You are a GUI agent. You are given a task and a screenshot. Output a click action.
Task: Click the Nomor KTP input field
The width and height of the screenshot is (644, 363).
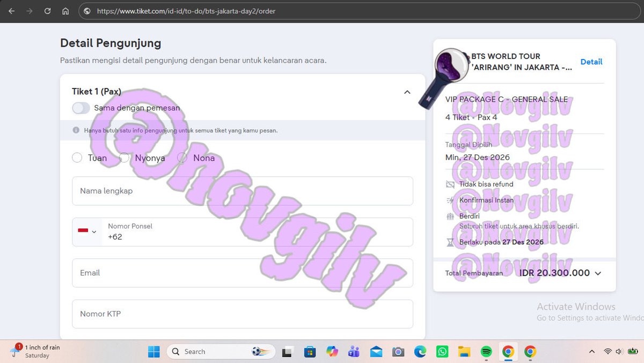pyautogui.click(x=243, y=314)
